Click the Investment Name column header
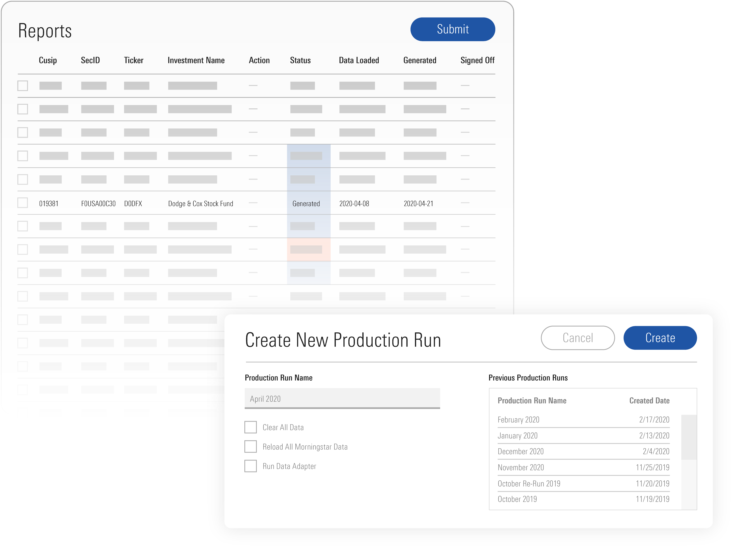 tap(196, 60)
